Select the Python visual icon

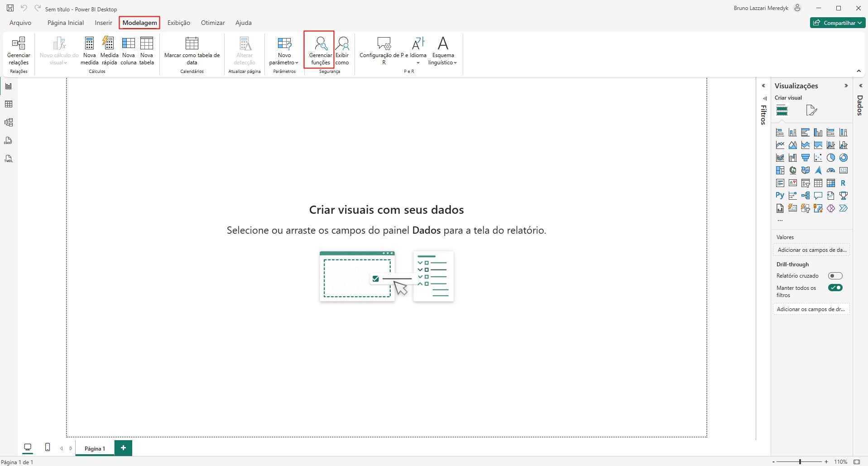780,196
